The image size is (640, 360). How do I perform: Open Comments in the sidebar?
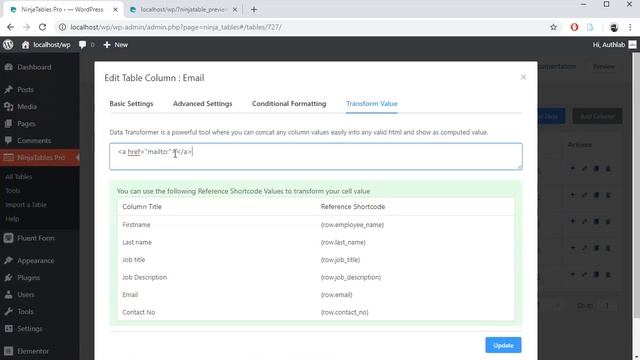tap(34, 140)
